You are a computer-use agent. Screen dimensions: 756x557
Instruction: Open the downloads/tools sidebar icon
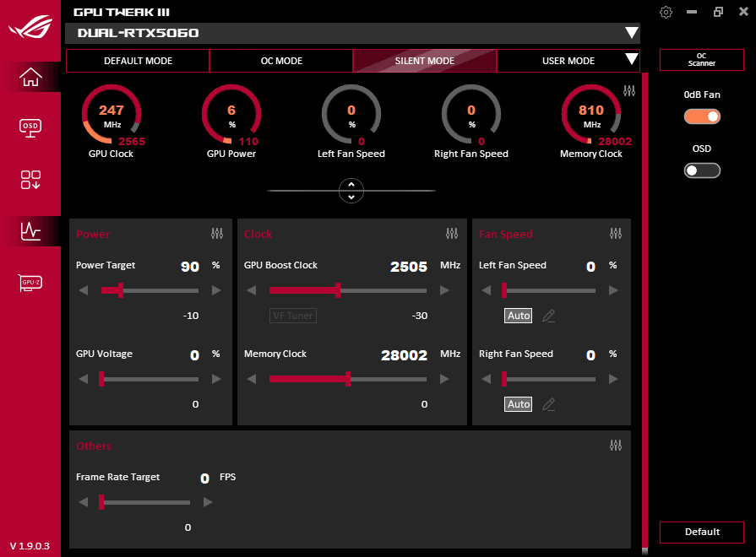pos(30,180)
